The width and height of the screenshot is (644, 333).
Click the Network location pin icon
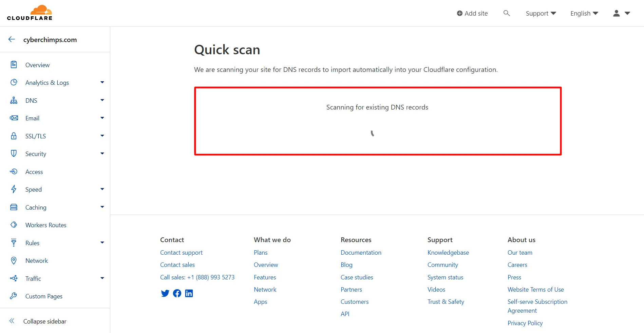tap(14, 260)
